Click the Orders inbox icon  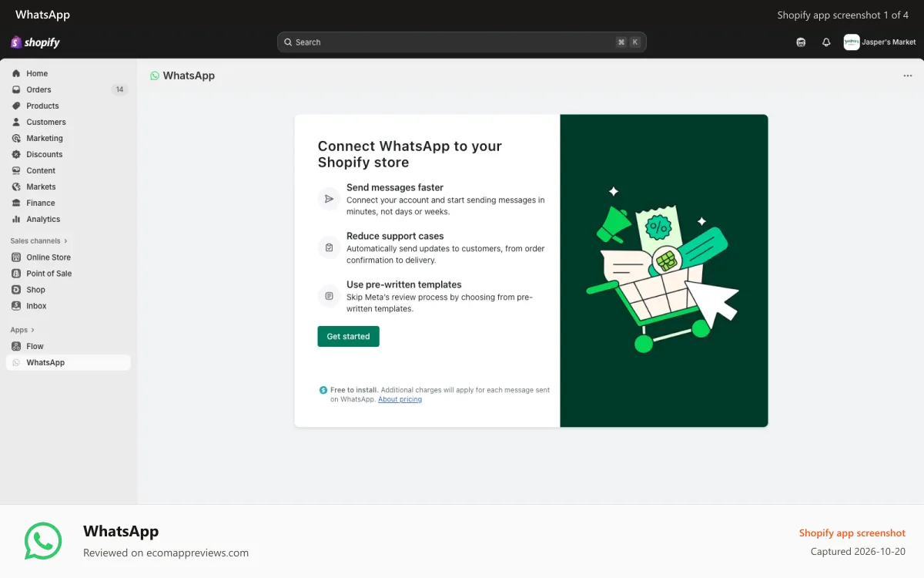(x=16, y=89)
